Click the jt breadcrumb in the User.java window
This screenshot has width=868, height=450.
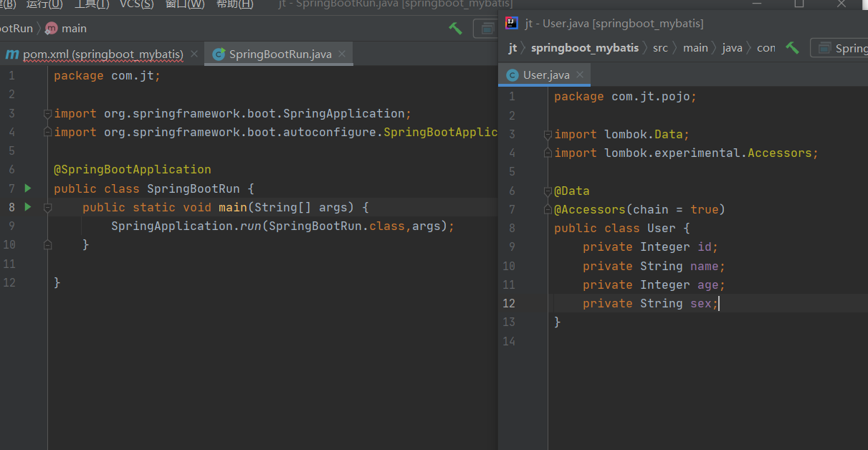[512, 48]
